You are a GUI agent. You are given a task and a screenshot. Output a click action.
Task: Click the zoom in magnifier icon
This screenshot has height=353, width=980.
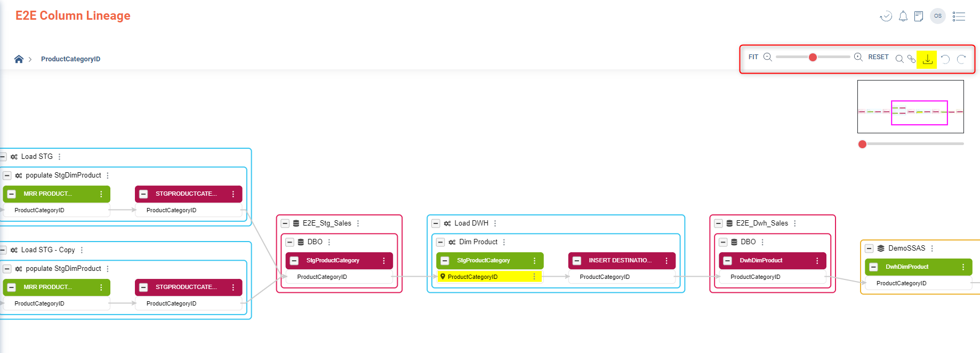[x=858, y=57]
